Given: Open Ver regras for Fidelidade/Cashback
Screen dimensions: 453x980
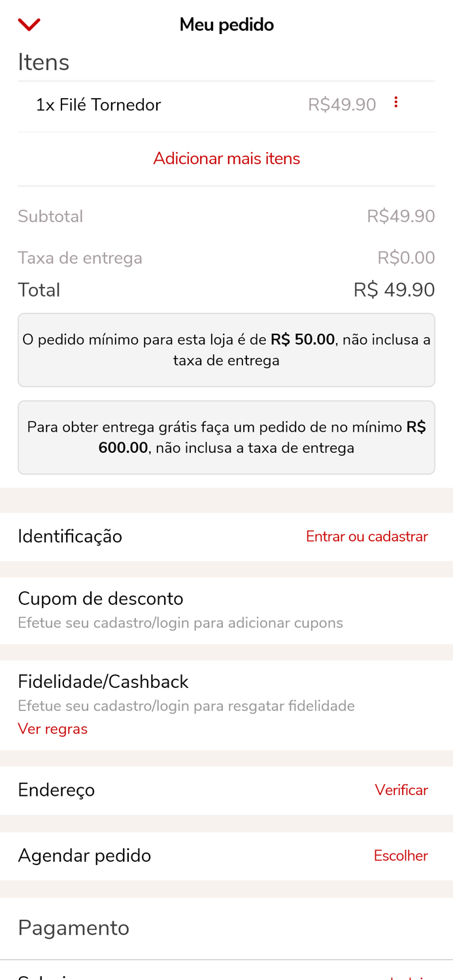Looking at the screenshot, I should 52,728.
